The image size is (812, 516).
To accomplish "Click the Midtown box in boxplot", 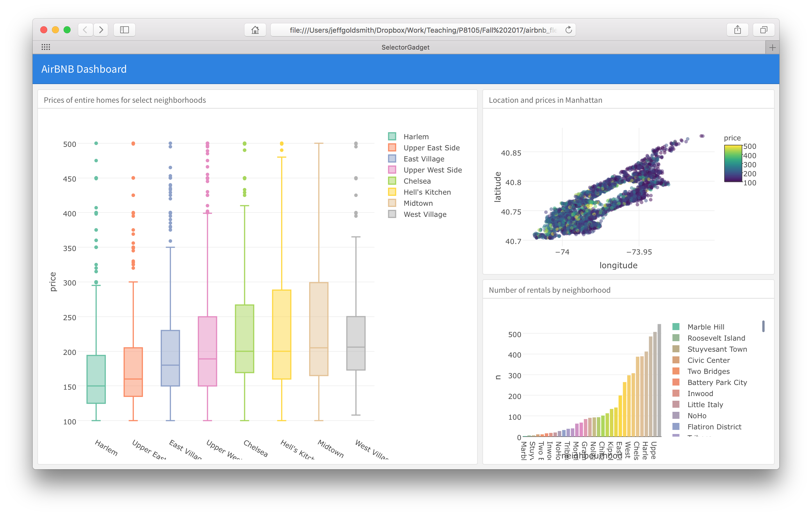I will (x=319, y=329).
